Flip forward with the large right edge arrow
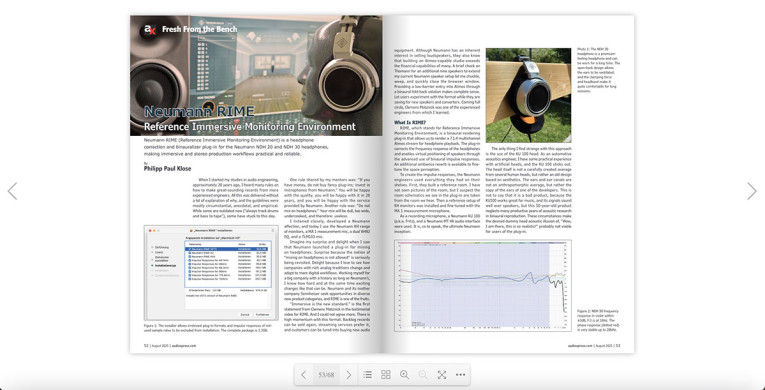765x390 pixels. pyautogui.click(x=752, y=191)
